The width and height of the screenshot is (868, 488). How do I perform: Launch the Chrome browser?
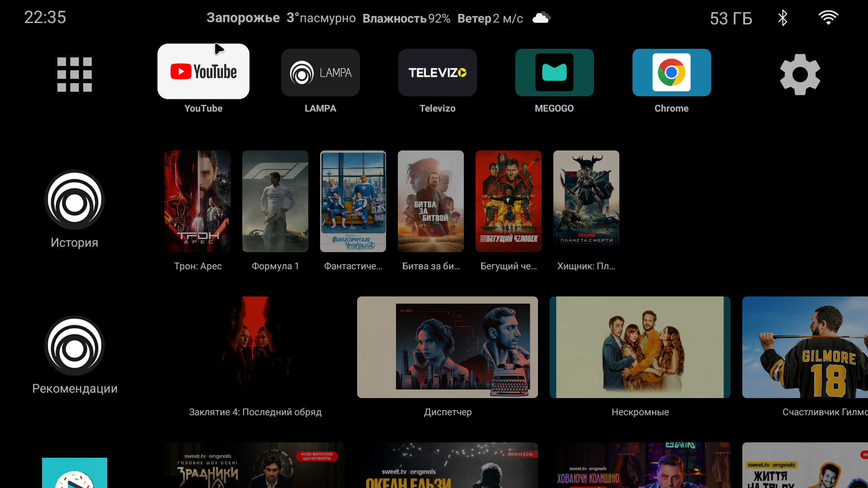click(x=671, y=73)
